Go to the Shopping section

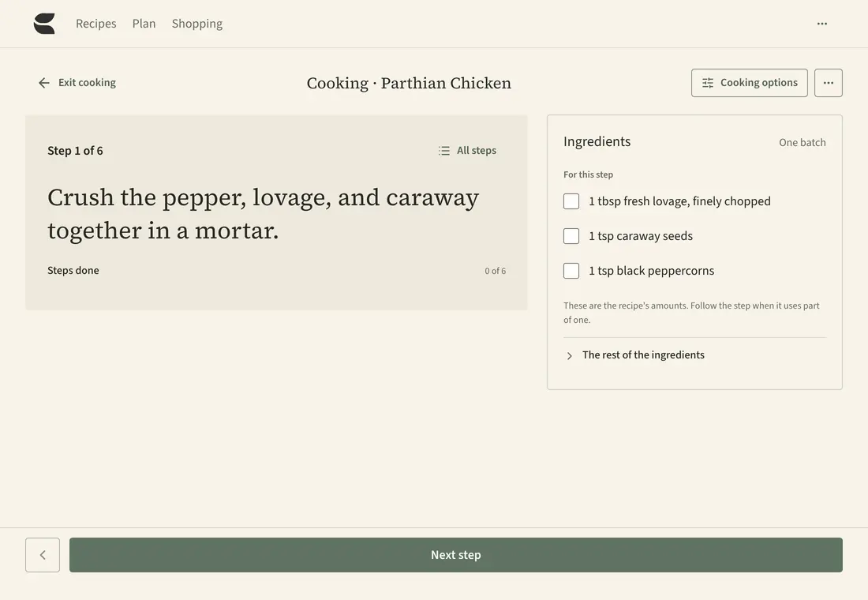[x=197, y=24]
